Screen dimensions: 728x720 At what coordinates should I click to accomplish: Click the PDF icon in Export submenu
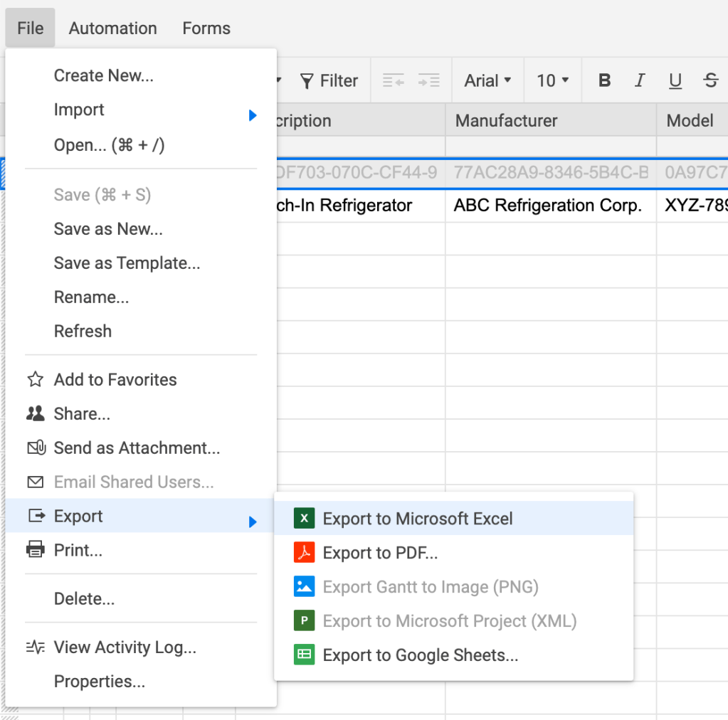[x=304, y=553]
